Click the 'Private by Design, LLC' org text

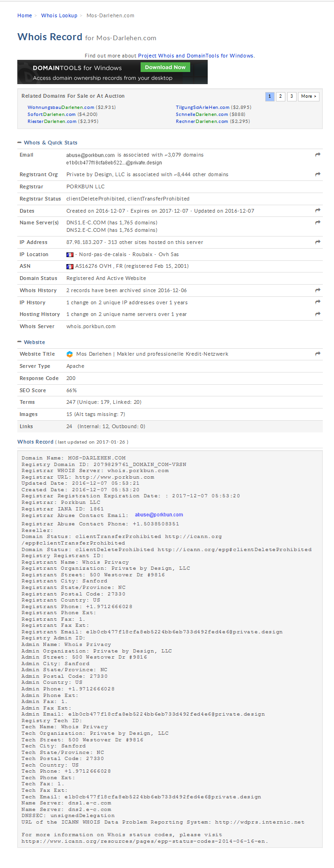[x=96, y=174]
